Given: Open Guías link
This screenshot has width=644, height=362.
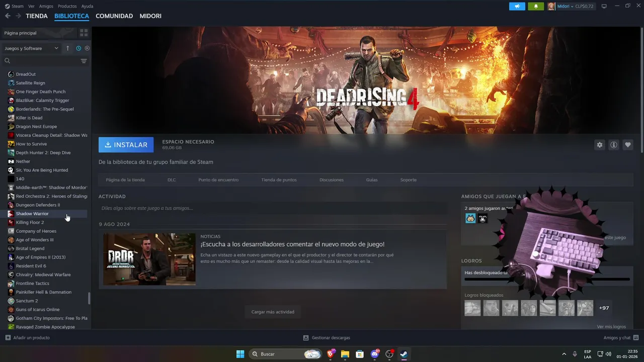Looking at the screenshot, I should point(372,179).
